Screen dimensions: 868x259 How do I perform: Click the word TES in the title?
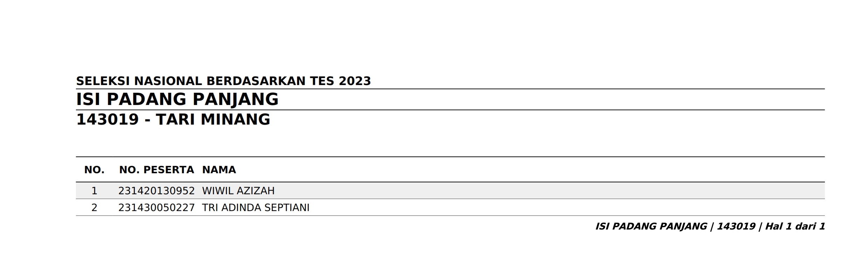tap(322, 81)
